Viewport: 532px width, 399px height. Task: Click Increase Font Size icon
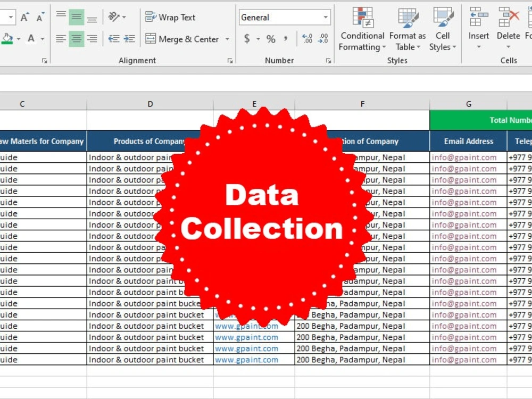(x=24, y=17)
